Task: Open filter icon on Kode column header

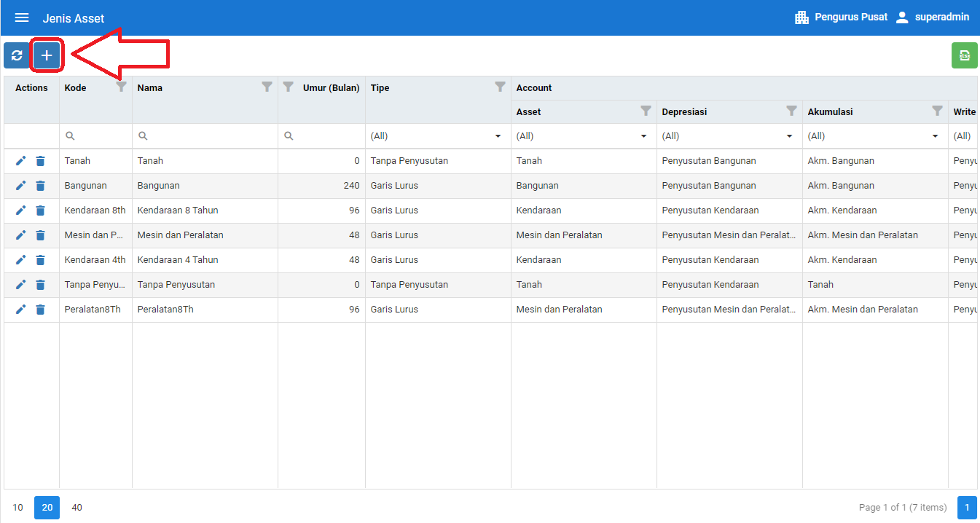Action: coord(122,87)
